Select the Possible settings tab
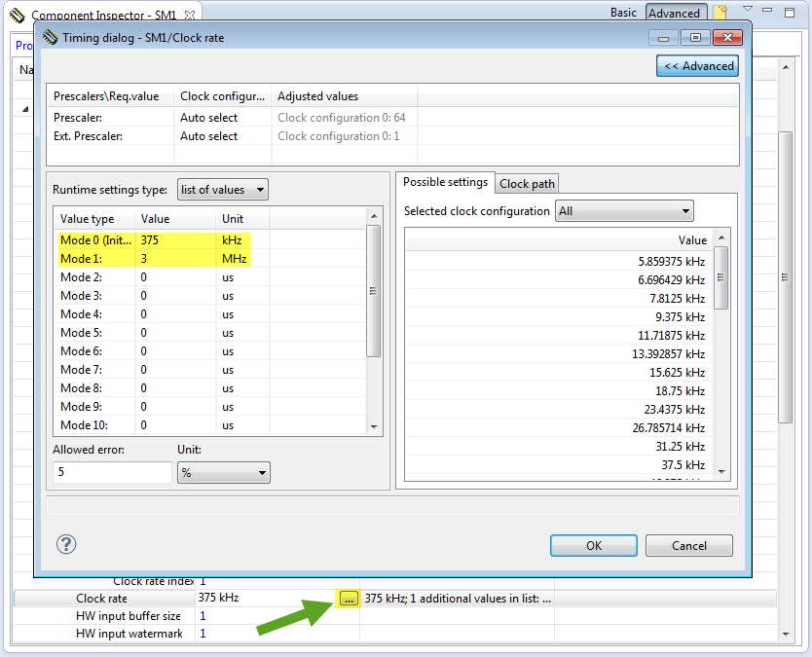Viewport: 812px width, 657px height. click(x=445, y=183)
